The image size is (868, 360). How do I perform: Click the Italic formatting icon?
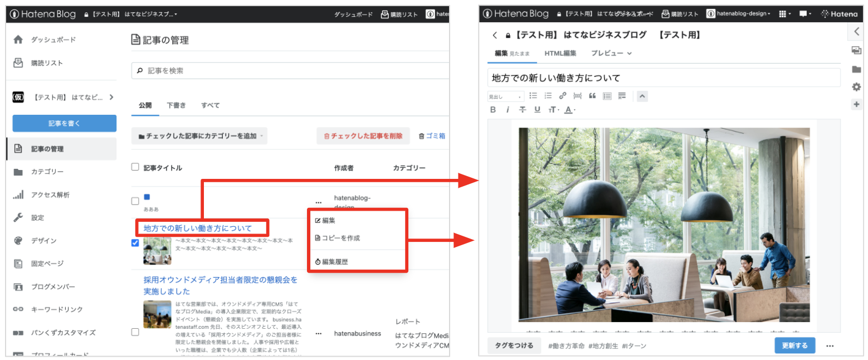(x=508, y=110)
